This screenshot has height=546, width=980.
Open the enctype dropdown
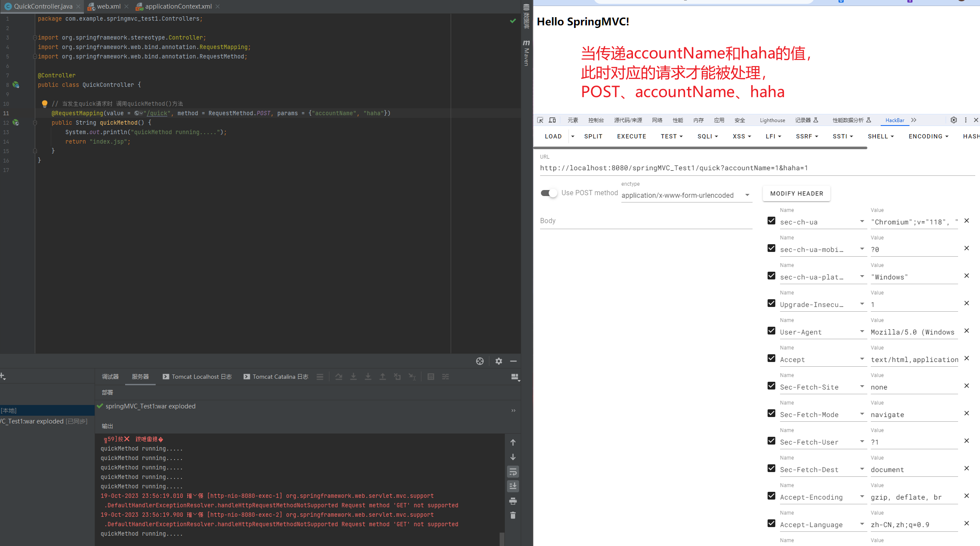pos(686,195)
